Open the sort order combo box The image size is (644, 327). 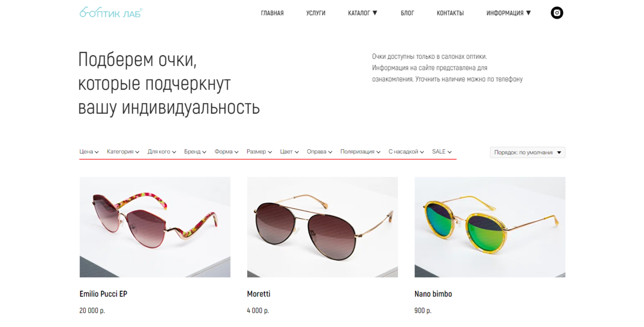coord(527,153)
